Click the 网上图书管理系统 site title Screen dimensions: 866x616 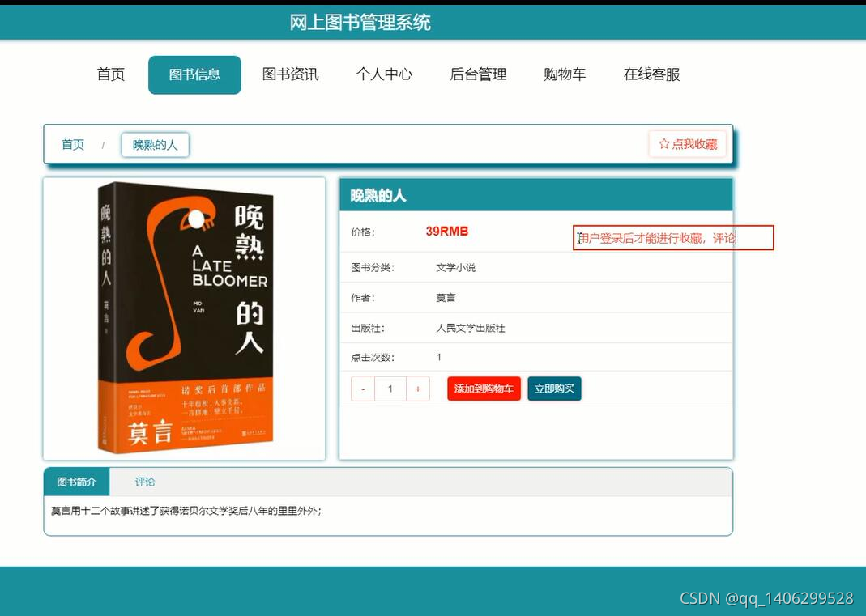[360, 22]
